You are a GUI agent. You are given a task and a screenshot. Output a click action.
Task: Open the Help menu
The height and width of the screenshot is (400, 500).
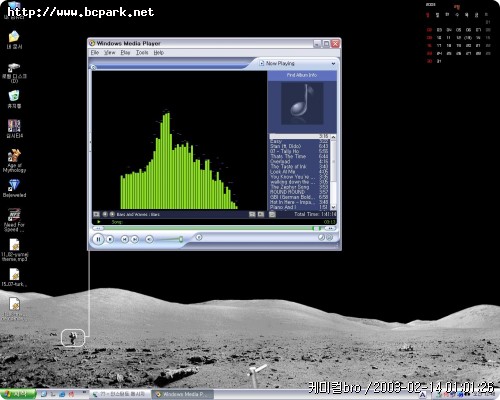[159, 53]
